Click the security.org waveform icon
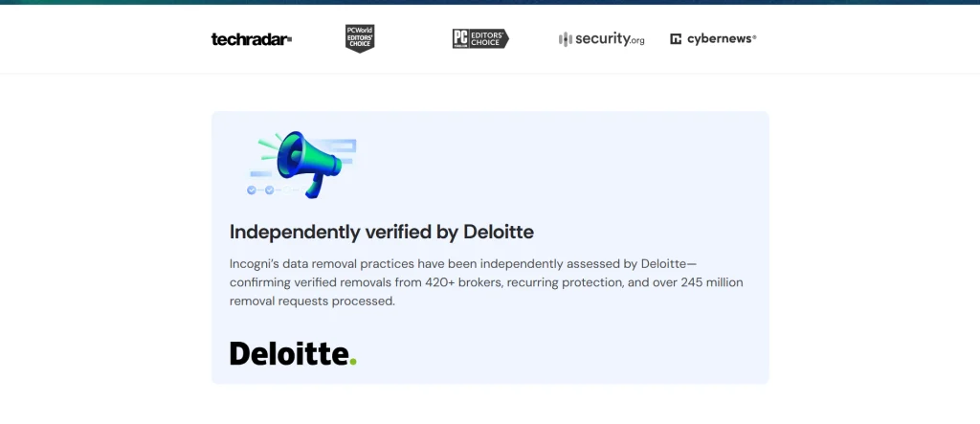Image resolution: width=980 pixels, height=424 pixels. click(x=565, y=39)
